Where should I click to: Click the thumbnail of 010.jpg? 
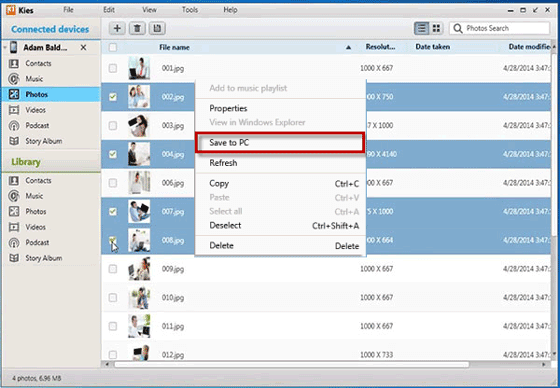coord(139,297)
